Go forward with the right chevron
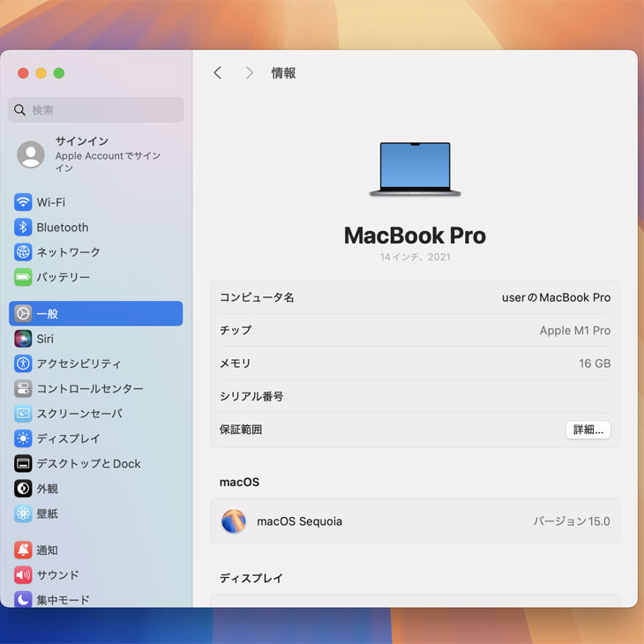The height and width of the screenshot is (644, 644). [x=250, y=72]
